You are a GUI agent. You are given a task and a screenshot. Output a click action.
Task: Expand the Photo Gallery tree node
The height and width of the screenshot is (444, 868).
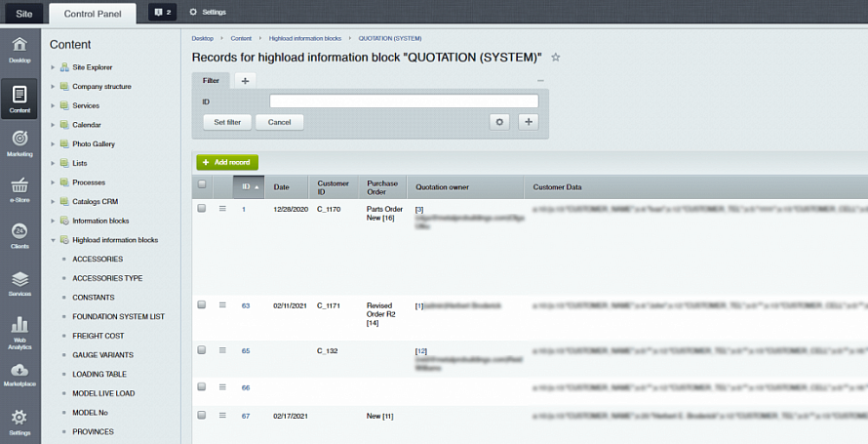point(53,144)
